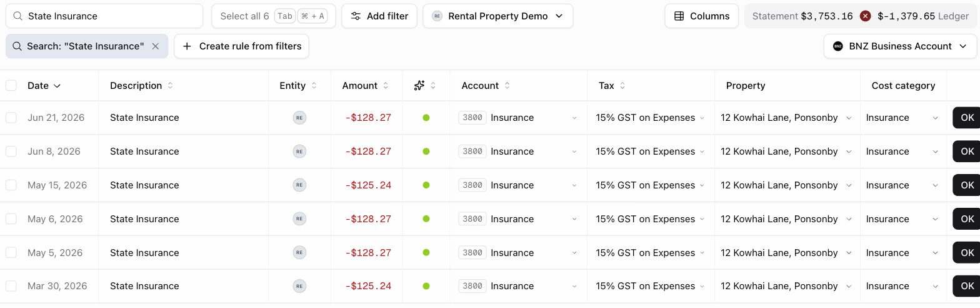980x308 pixels.
Task: Open the Account dropdown in May 5, 2026 row
Action: (518, 253)
